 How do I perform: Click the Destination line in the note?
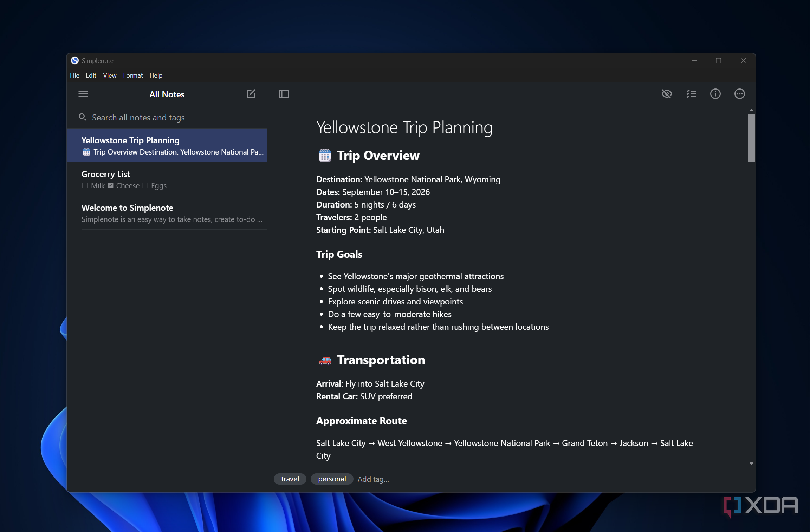[x=408, y=179]
